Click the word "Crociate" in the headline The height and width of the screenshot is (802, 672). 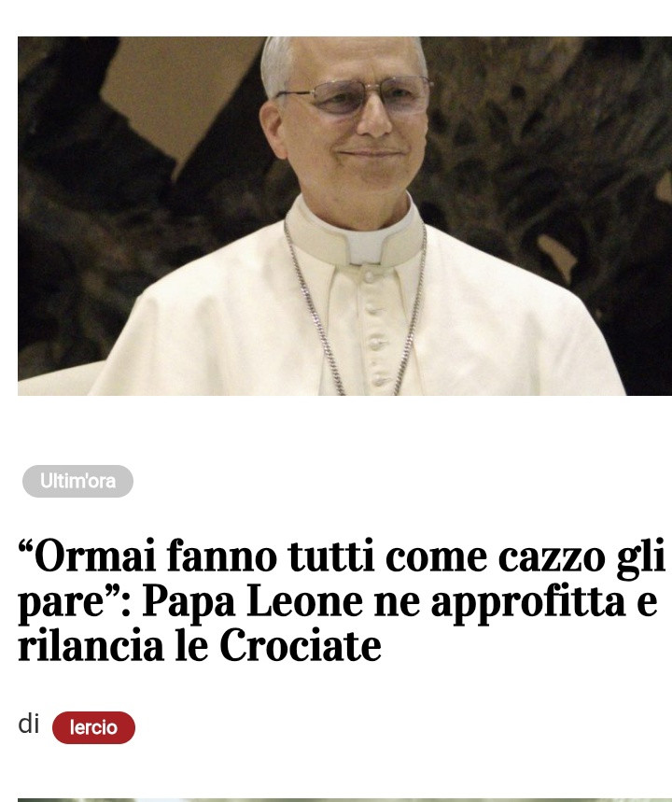click(301, 645)
